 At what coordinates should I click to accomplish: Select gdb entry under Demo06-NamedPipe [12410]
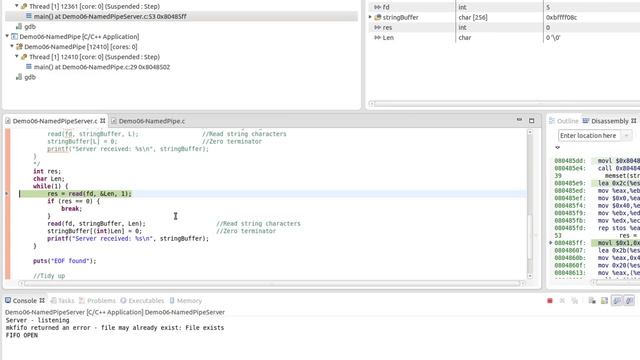[x=30, y=77]
